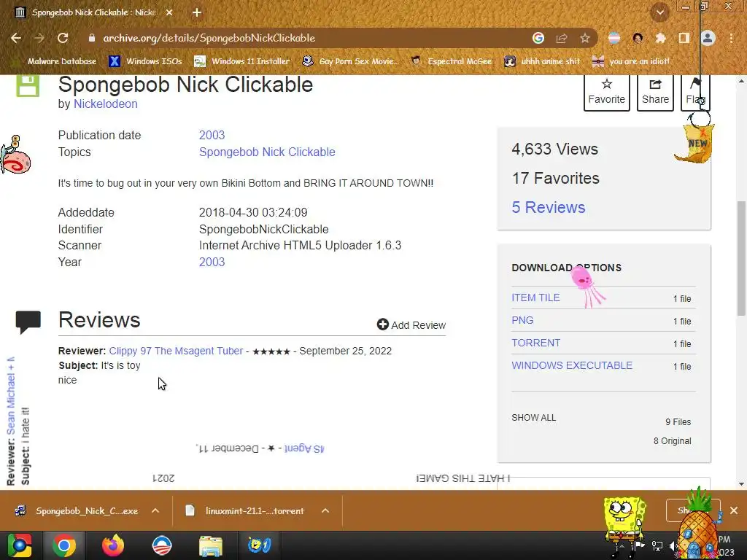Click the 2003 publication date link
The height and width of the screenshot is (560, 747).
(x=212, y=135)
